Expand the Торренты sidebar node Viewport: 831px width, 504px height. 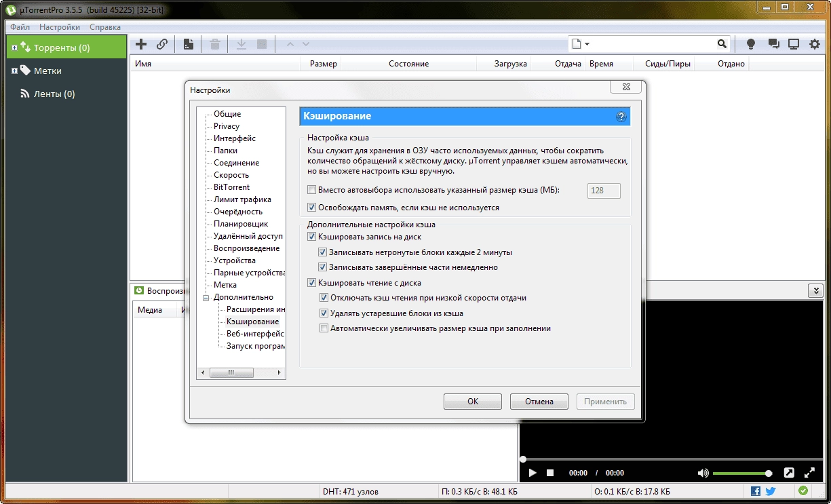[x=15, y=47]
